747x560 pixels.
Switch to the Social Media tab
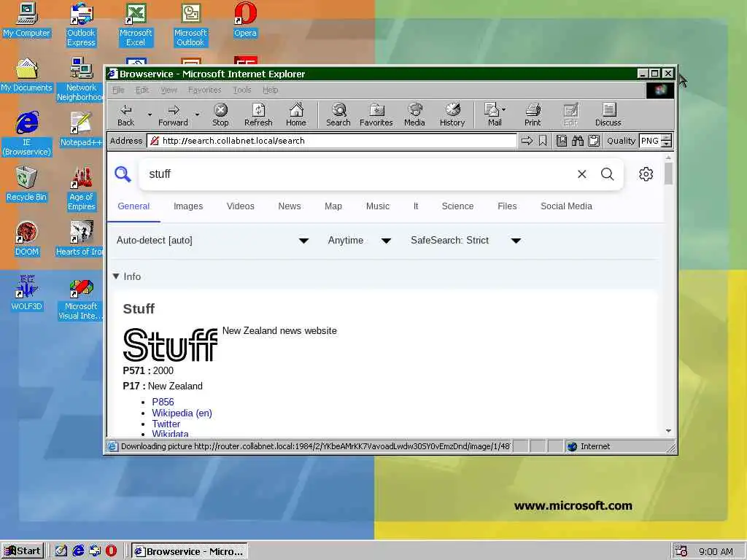(566, 206)
